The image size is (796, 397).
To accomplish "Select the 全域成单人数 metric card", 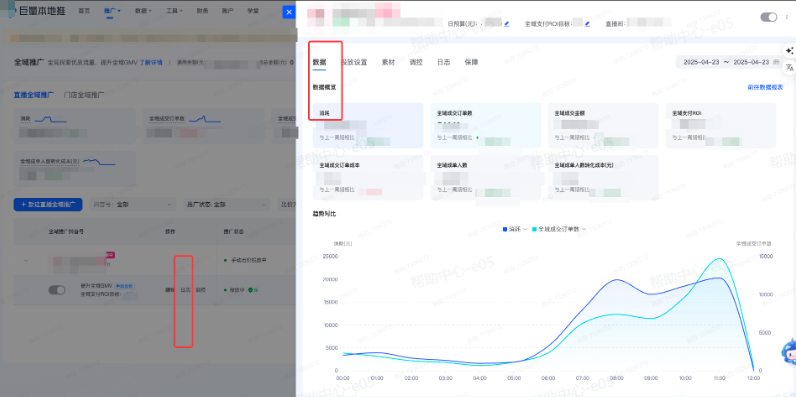I will [x=486, y=178].
